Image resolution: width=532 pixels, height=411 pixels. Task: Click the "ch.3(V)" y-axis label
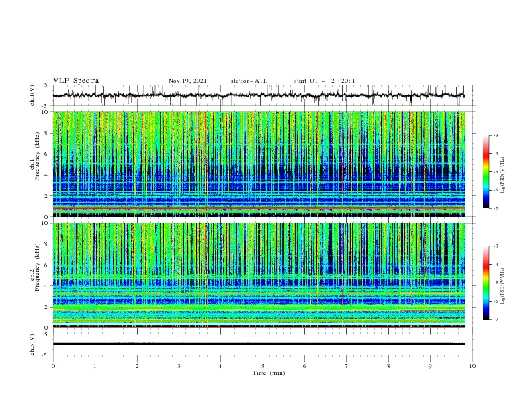[32, 345]
